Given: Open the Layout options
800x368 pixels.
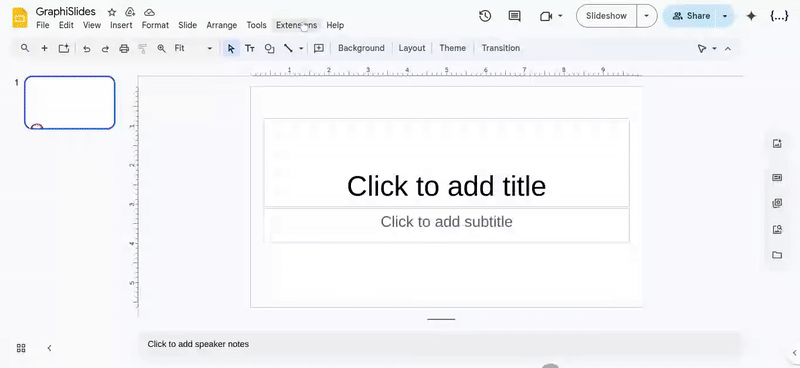Looking at the screenshot, I should (412, 48).
